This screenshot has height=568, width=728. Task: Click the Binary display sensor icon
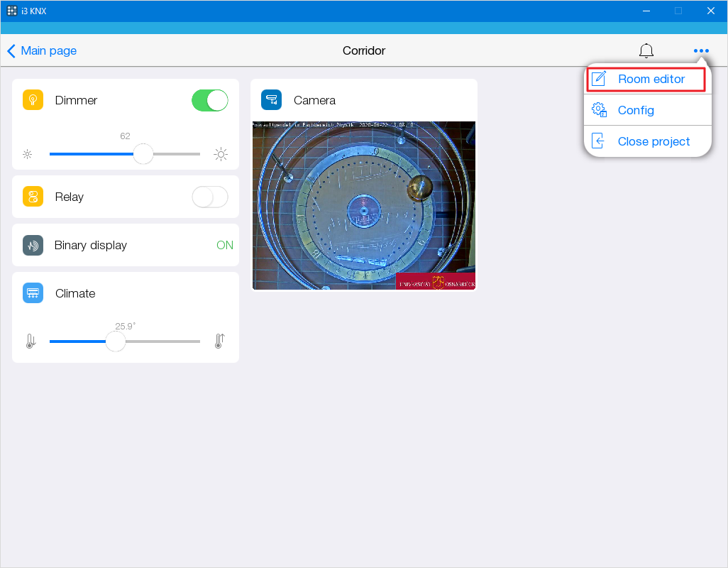pyautogui.click(x=33, y=245)
